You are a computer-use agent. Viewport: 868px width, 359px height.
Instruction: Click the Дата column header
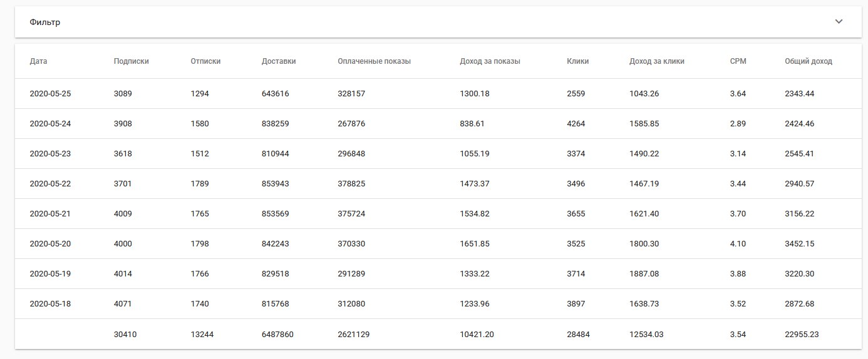[38, 61]
